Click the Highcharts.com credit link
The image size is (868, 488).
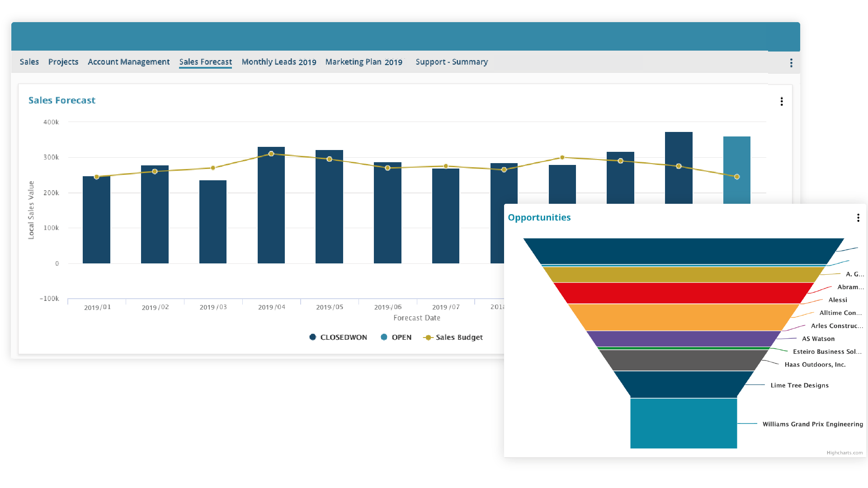point(844,453)
